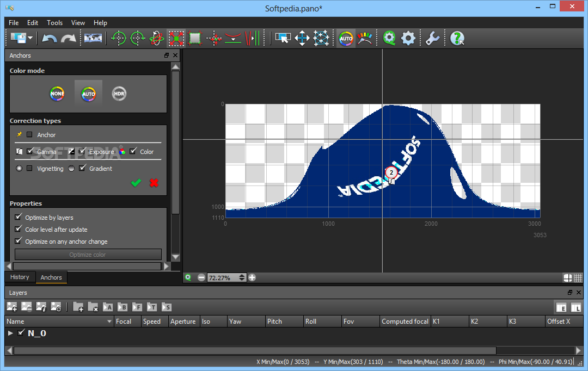The height and width of the screenshot is (371, 588).
Task: Select the horizon curve tool
Action: [233, 38]
